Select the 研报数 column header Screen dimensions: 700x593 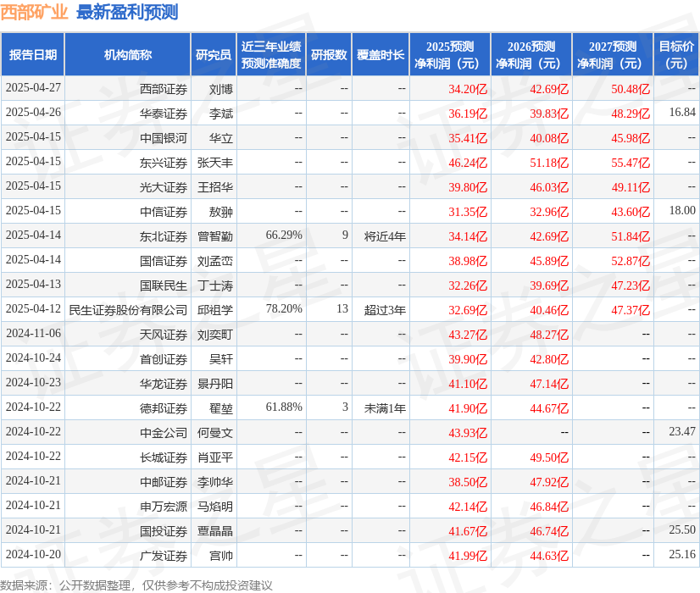[x=329, y=55]
